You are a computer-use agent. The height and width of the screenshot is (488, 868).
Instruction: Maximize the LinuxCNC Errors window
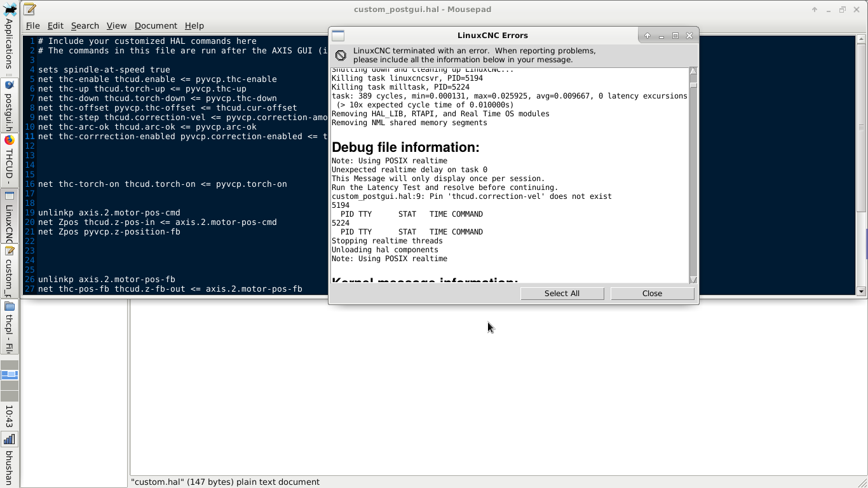(x=675, y=36)
